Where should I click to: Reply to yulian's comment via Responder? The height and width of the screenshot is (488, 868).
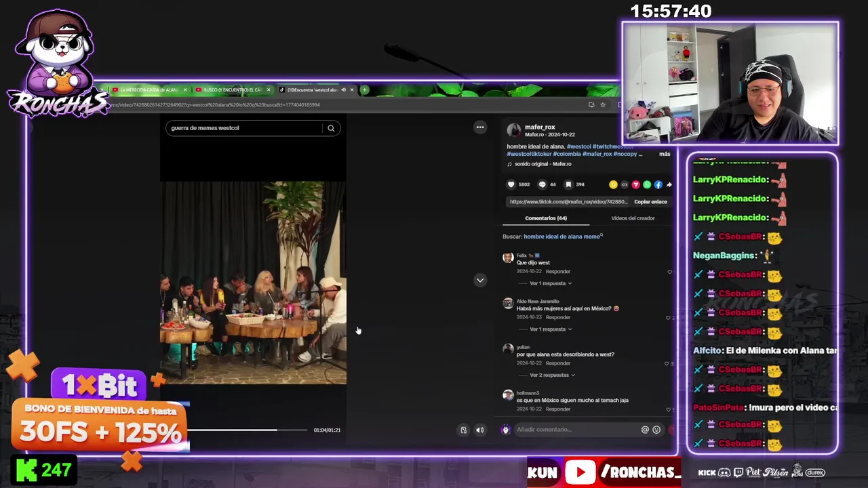(558, 363)
